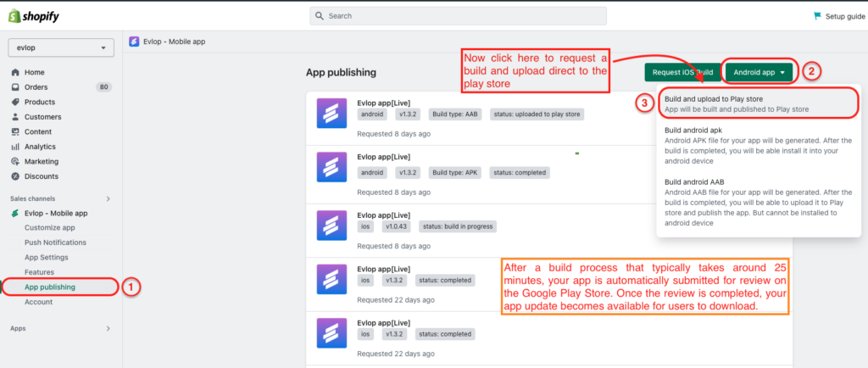Open Customize app in sidebar

point(50,228)
